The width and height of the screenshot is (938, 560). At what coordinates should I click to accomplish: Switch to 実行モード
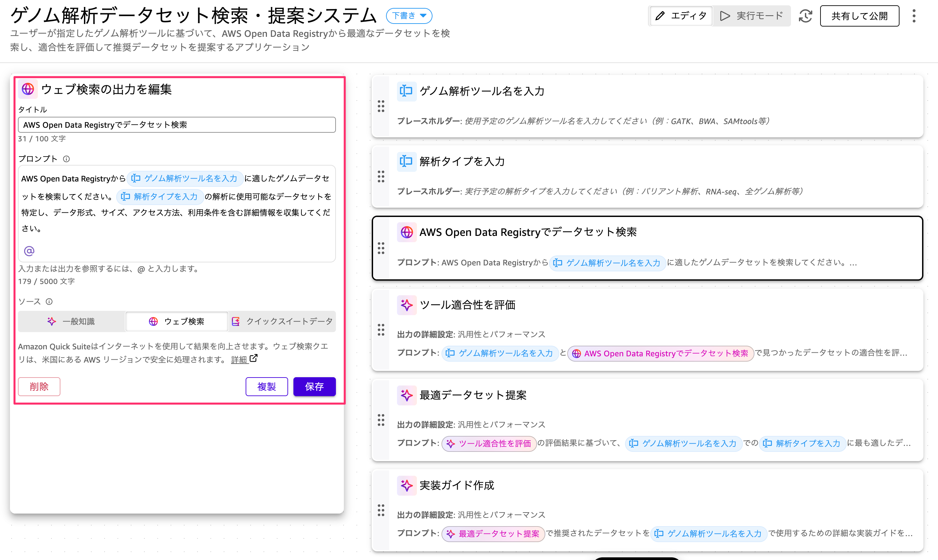tap(751, 16)
